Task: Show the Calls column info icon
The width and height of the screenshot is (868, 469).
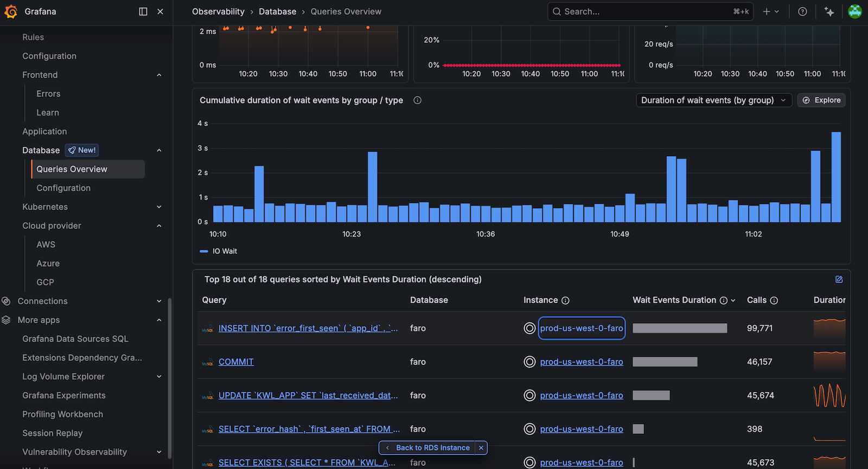Action: [774, 300]
